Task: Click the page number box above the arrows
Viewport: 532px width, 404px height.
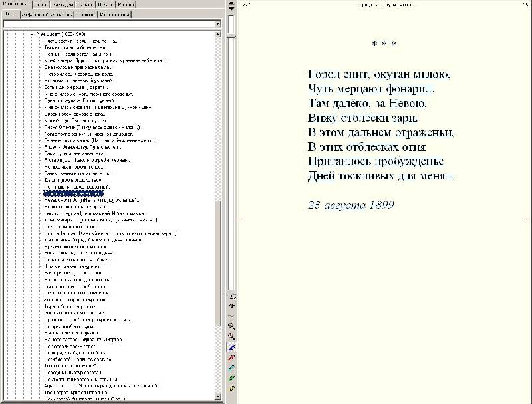Action: tap(232, 297)
